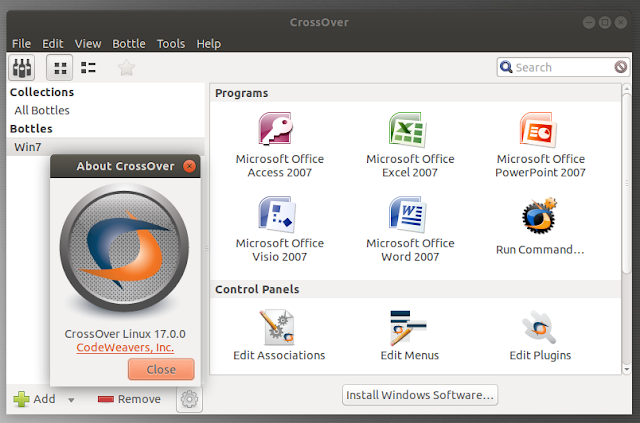
Task: Click the favorites star icon
Action: point(126,67)
